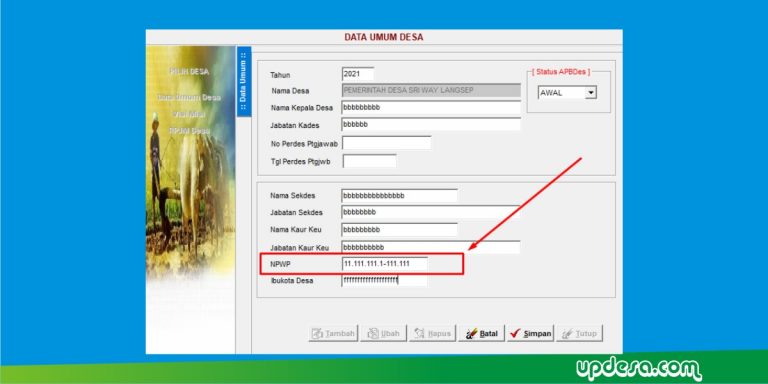Image resolution: width=768 pixels, height=384 pixels.
Task: Click the empty No Perdes Ptgjawab field
Action: [386, 143]
